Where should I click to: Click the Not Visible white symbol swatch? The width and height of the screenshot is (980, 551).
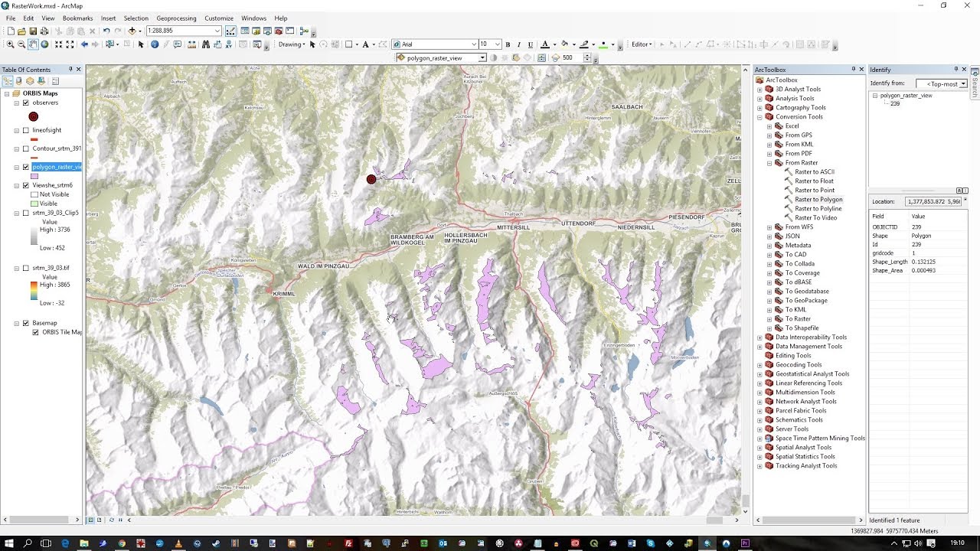tap(34, 195)
